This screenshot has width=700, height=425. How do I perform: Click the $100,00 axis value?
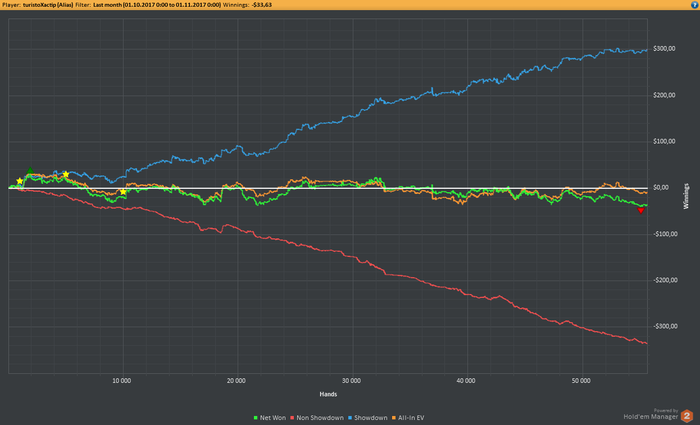664,142
